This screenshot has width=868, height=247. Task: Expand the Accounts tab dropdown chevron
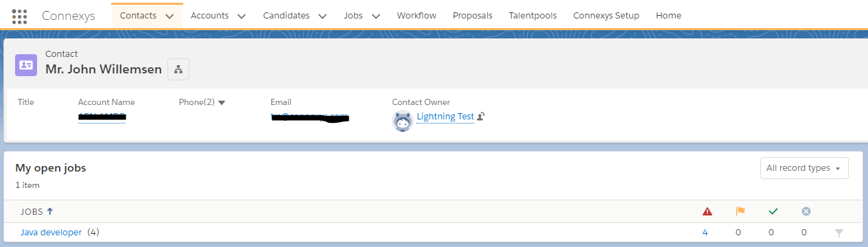pyautogui.click(x=241, y=16)
